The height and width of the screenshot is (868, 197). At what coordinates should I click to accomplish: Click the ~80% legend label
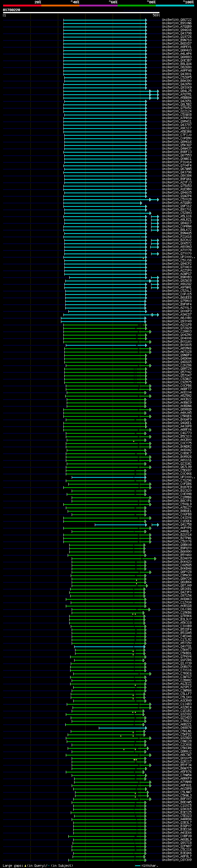[x=151, y=2]
